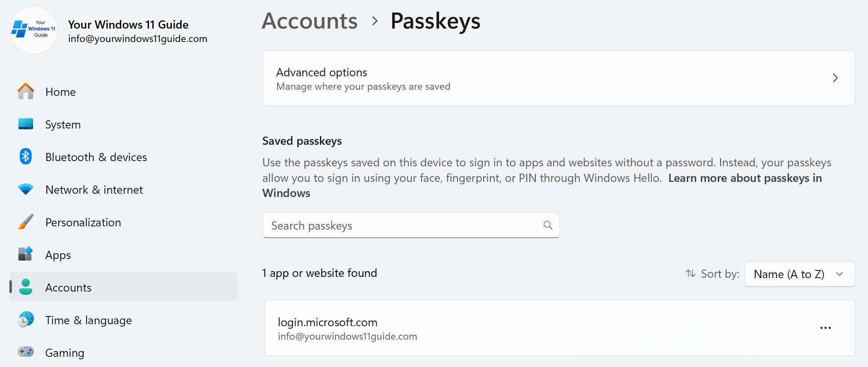Click the Apps icon in sidebar
Viewport: 868px width, 367px height.
pos(25,254)
